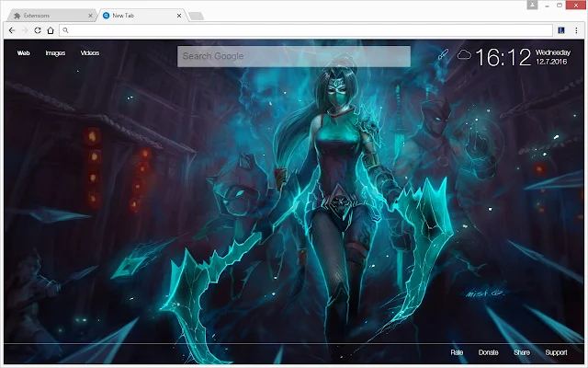The image size is (588, 368).
Task: Switch to the Extensions tab
Action: pyautogui.click(x=51, y=16)
